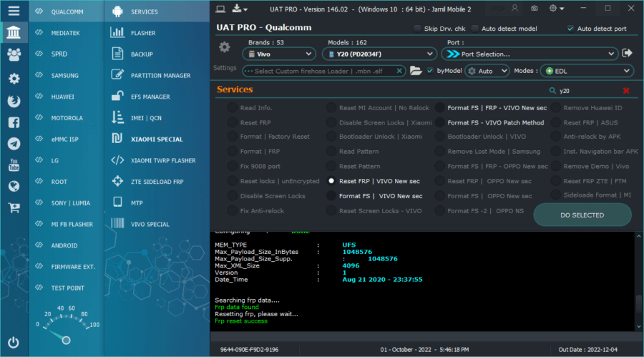This screenshot has height=357, width=644.
Task: Toggle Auto detect port checkbox
Action: (x=570, y=29)
